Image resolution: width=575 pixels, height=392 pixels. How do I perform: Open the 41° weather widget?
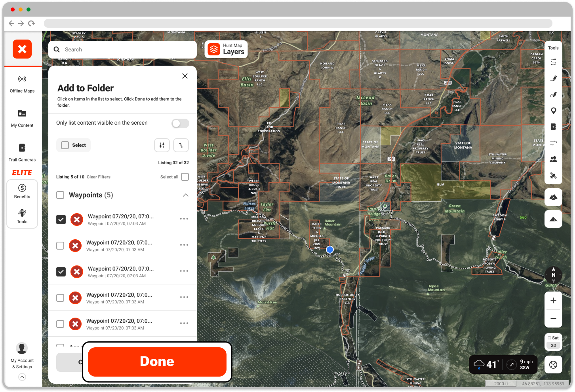point(487,364)
